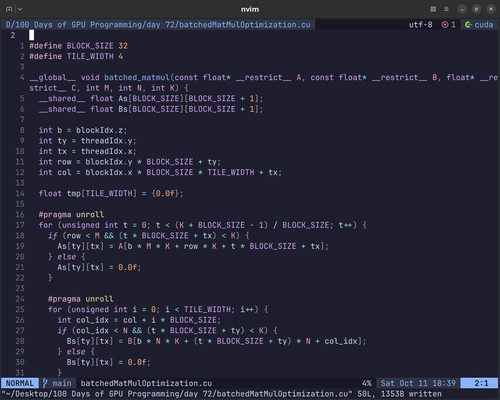Click 'batched_matmul' function name
This screenshot has width=500, height=400.
(x=137, y=77)
